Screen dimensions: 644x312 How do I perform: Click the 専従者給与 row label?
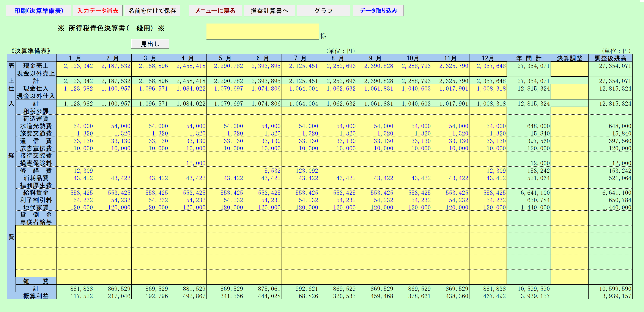click(x=36, y=222)
